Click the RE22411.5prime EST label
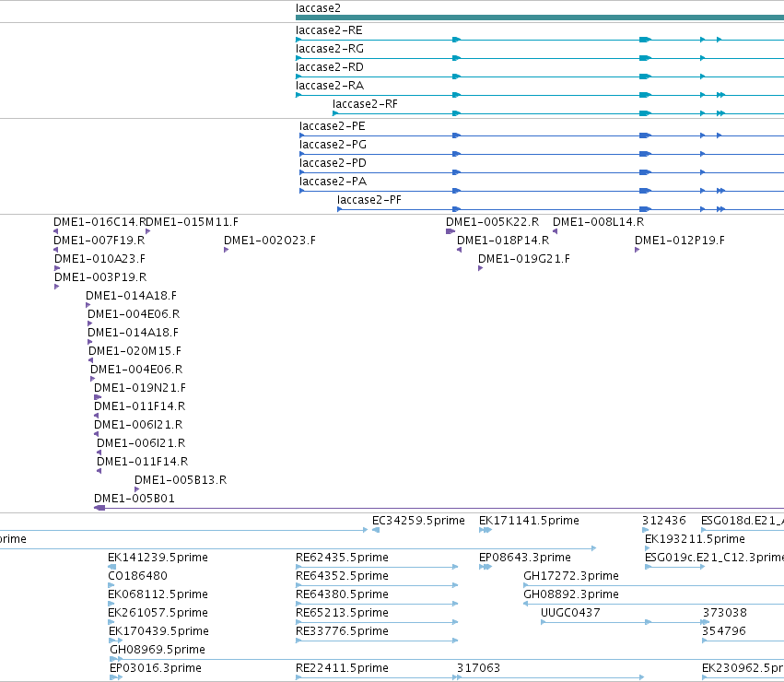 [x=342, y=668]
